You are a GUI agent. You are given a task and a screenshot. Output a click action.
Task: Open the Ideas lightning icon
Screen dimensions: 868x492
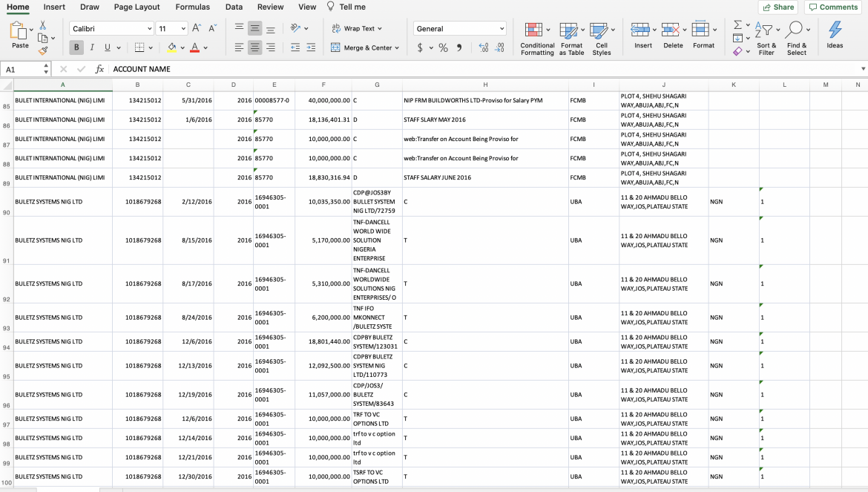(835, 34)
